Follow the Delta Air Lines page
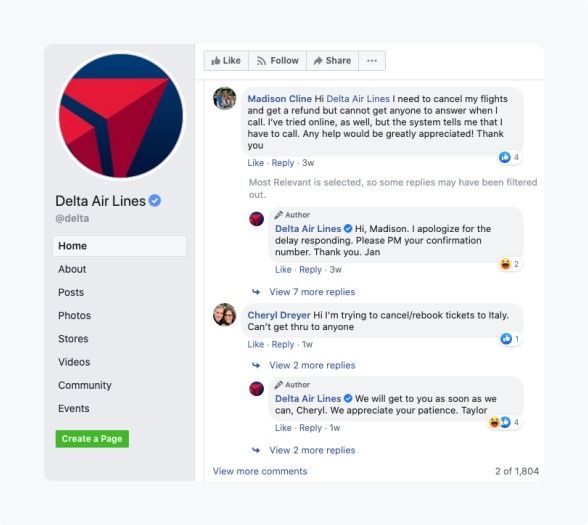Screen dimensions: 588x525 pos(278,61)
